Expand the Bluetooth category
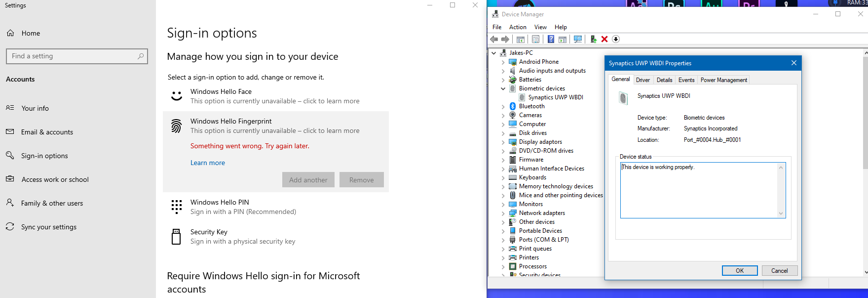 [x=503, y=107]
